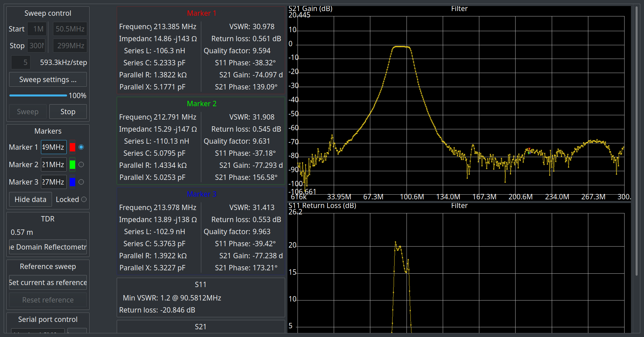Open the green Marker 2 color swatch
The height and width of the screenshot is (337, 644).
pyautogui.click(x=72, y=164)
